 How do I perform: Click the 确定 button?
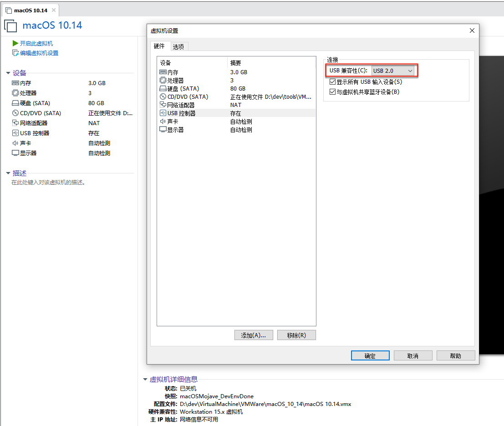click(370, 355)
